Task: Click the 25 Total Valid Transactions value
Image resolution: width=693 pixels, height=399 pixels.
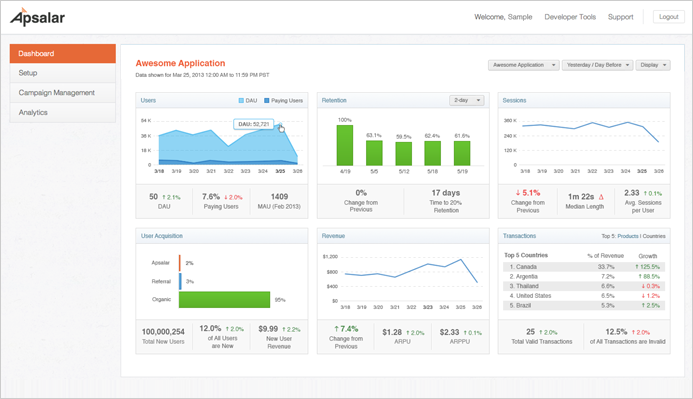Action: pos(530,332)
